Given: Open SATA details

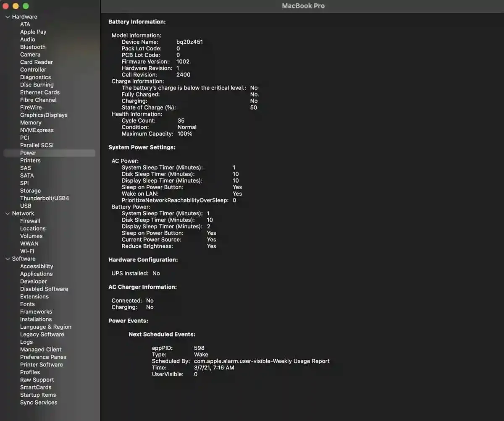Looking at the screenshot, I should coord(27,175).
